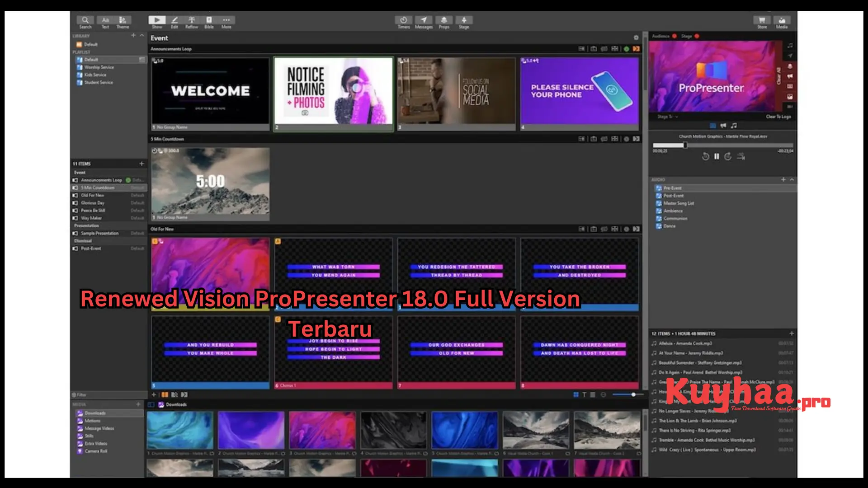The width and height of the screenshot is (868, 488).
Task: Select Old For New in the playlist
Action: point(108,196)
